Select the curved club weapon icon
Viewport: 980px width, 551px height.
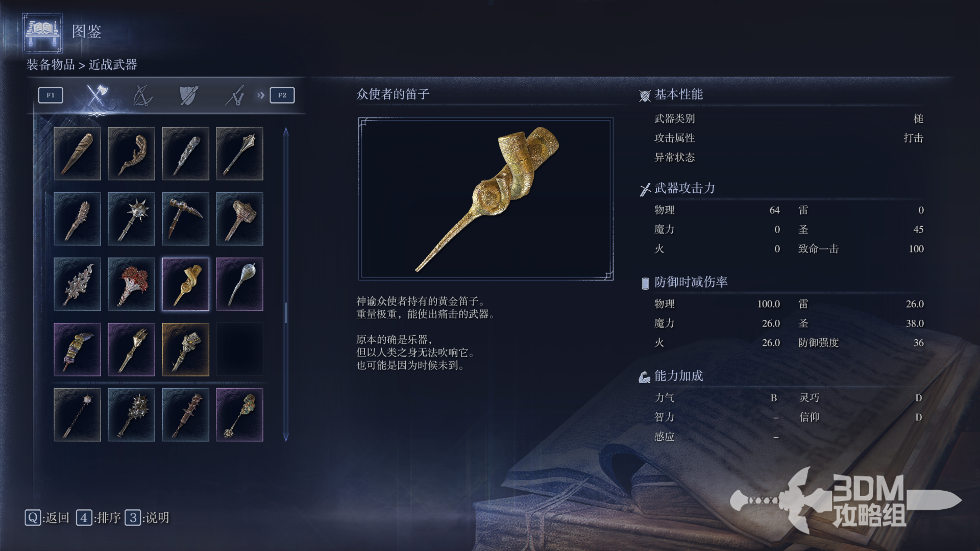132,154
